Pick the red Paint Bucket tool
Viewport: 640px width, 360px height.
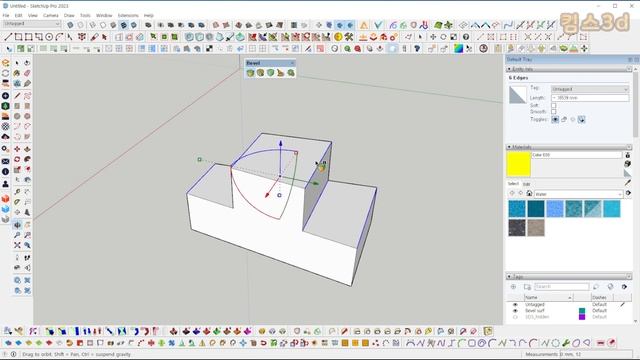pyautogui.click(x=94, y=37)
